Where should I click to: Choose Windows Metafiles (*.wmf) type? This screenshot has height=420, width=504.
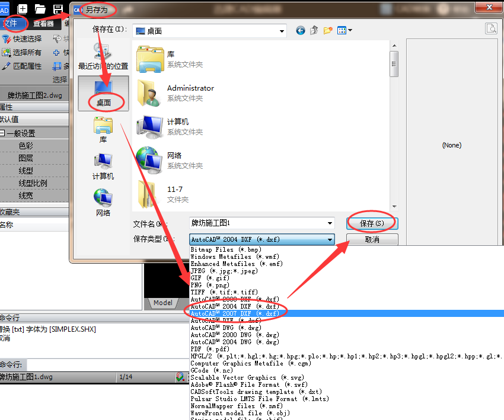[235, 257]
